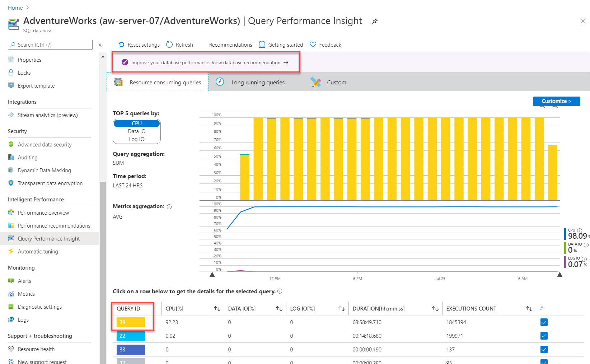
Task: Click blue query ID 33 swatch
Action: point(131,350)
